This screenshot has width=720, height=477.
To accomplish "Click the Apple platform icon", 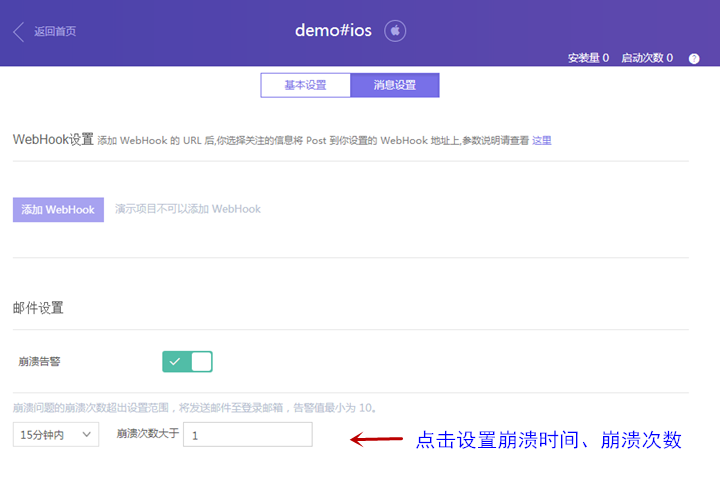I will (395, 31).
